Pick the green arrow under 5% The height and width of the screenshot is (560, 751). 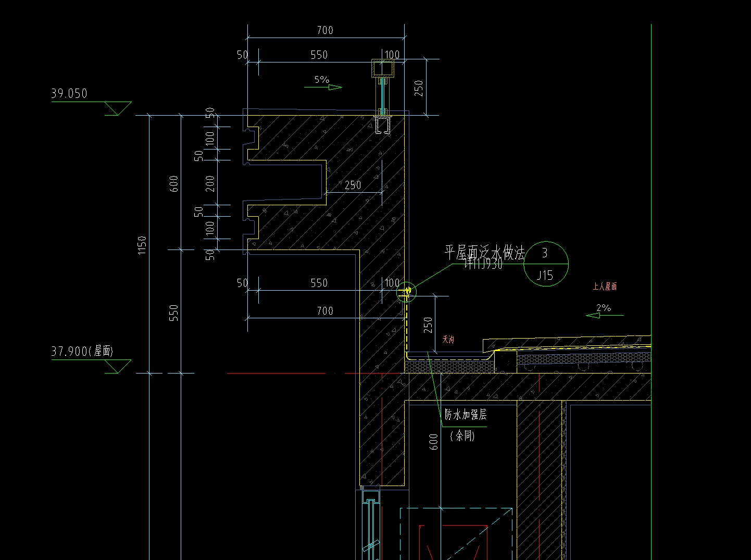pyautogui.click(x=323, y=88)
